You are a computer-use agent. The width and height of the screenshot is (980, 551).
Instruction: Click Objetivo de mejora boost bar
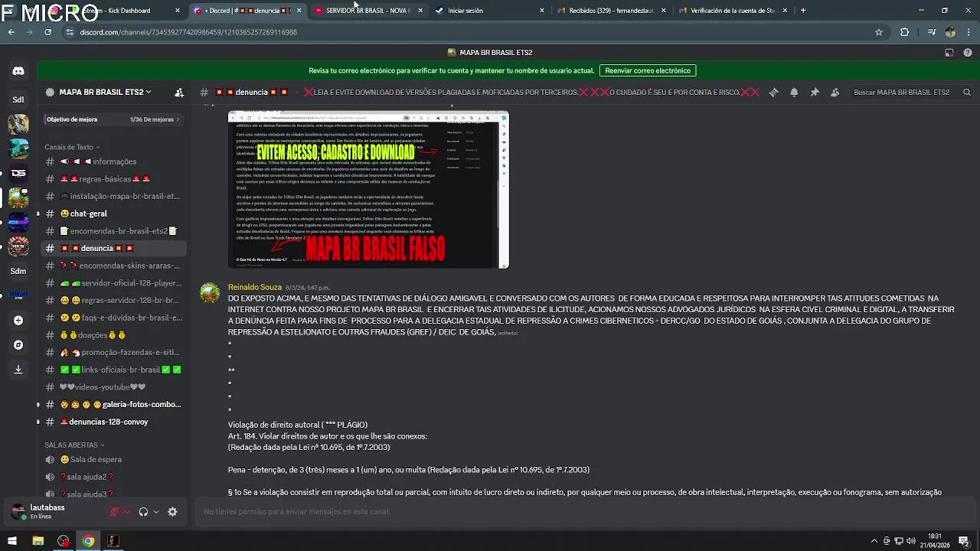(113, 119)
